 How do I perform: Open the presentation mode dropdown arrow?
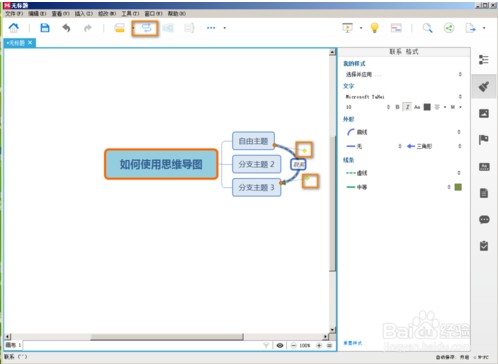(361, 28)
